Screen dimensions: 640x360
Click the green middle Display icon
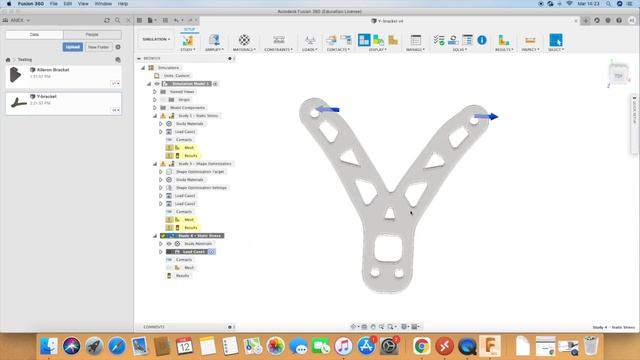tap(378, 40)
